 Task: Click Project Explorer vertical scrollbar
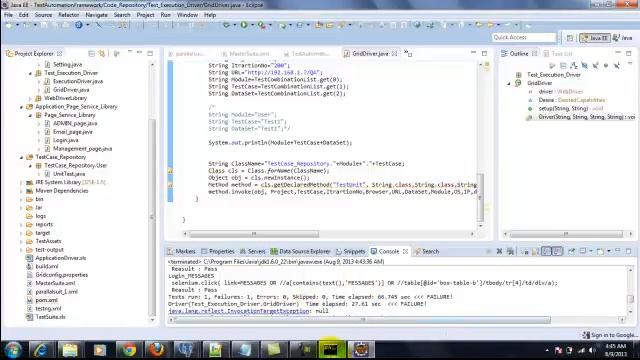click(152, 216)
